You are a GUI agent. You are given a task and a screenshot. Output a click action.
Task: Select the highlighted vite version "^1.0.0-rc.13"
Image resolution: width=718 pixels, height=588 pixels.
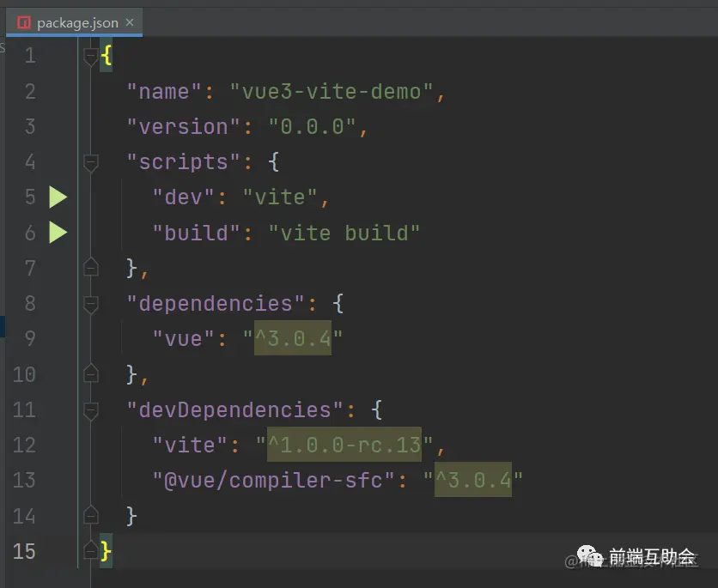(x=344, y=445)
